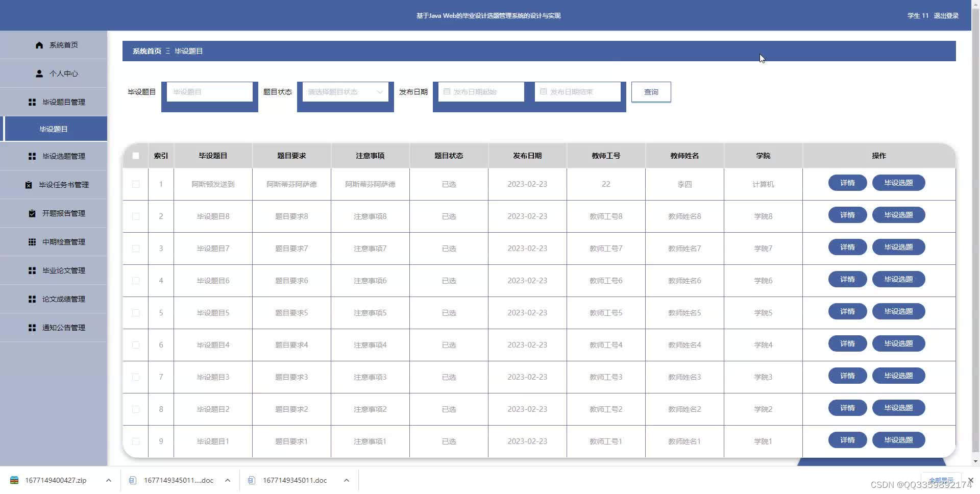Click the 发布日期 column header
Screen dimensions: 980x494
click(527, 156)
